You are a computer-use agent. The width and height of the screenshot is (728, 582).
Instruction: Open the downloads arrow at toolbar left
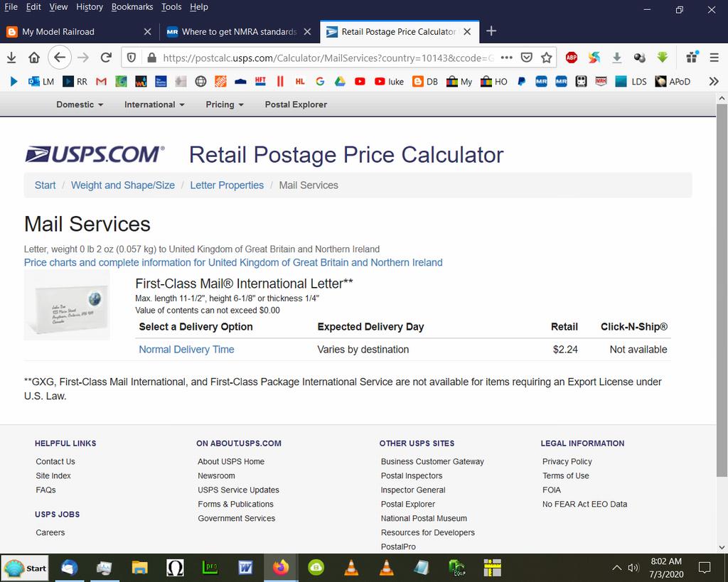11,58
